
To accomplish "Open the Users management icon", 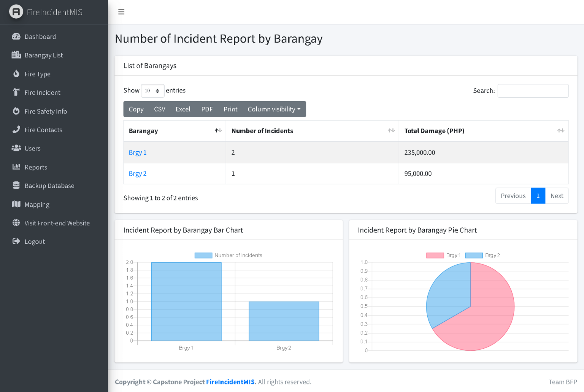I will click(17, 148).
